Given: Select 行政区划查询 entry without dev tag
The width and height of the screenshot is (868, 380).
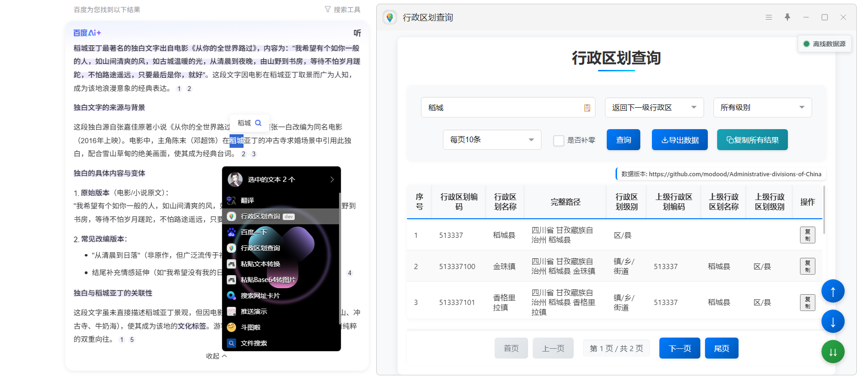Looking at the screenshot, I should pos(281,248).
